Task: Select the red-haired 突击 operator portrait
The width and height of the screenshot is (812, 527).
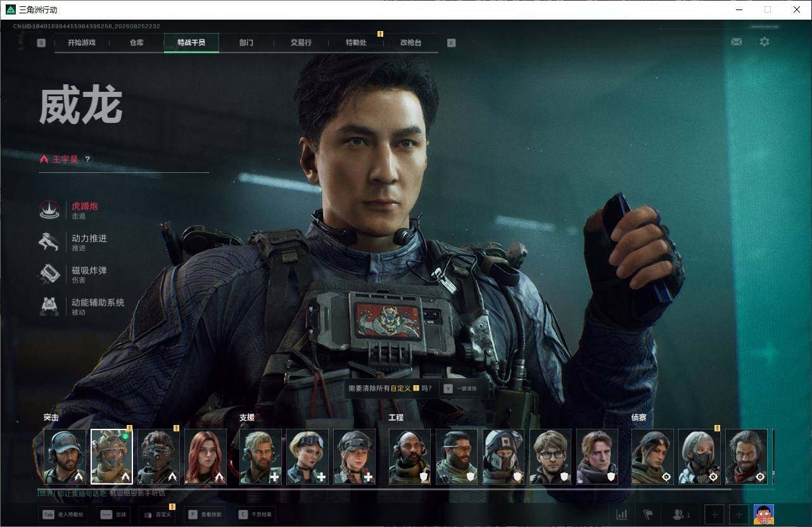Action: [x=205, y=457]
